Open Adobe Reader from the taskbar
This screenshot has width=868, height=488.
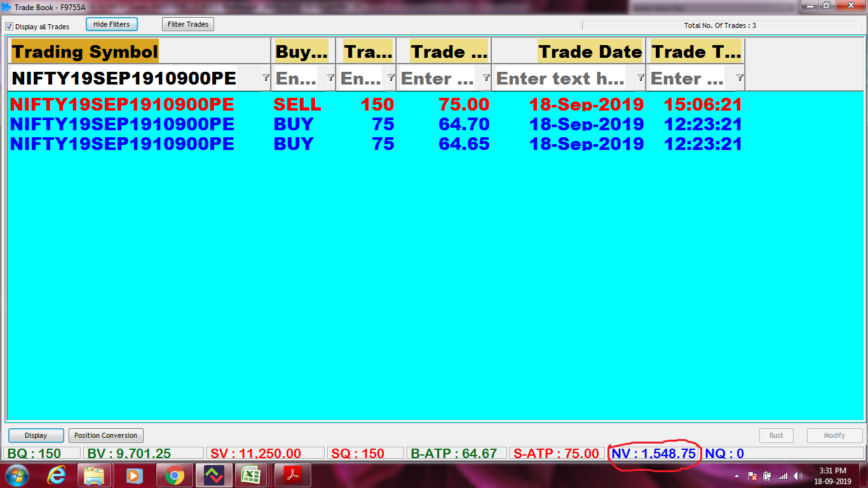(292, 475)
